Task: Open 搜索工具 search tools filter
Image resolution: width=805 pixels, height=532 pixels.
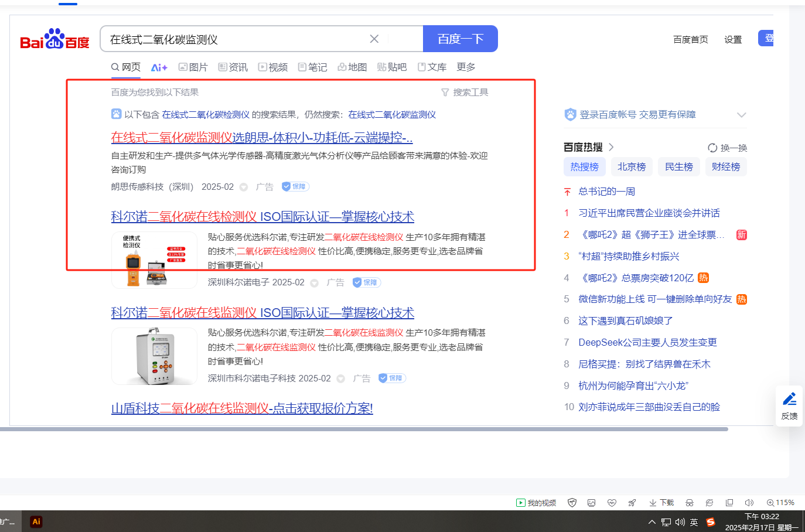Action: tap(465, 92)
